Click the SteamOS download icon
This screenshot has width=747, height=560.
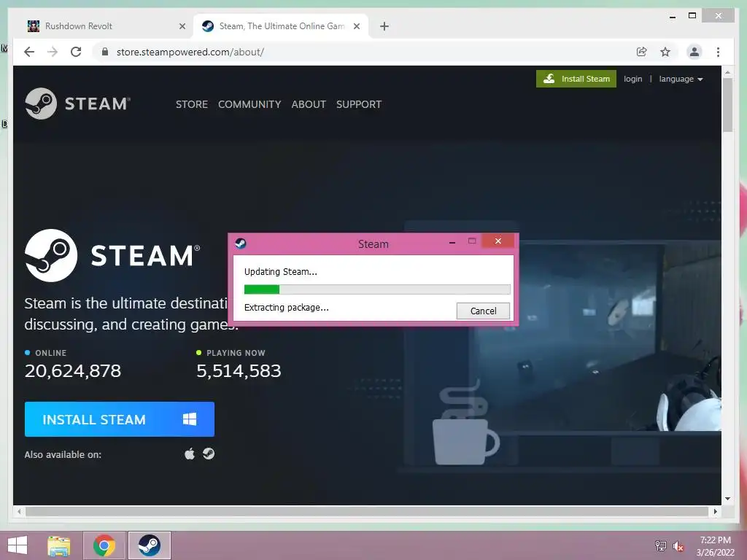point(209,454)
